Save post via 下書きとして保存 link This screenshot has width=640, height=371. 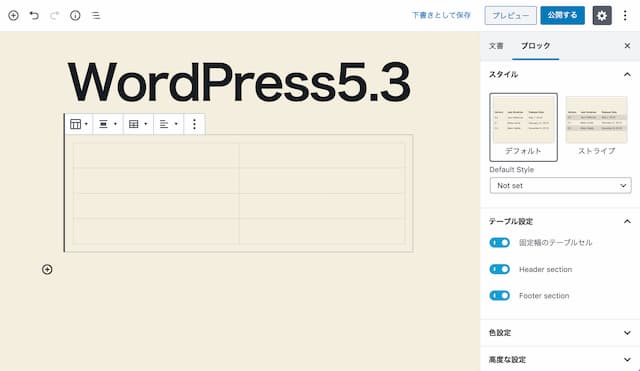click(441, 16)
